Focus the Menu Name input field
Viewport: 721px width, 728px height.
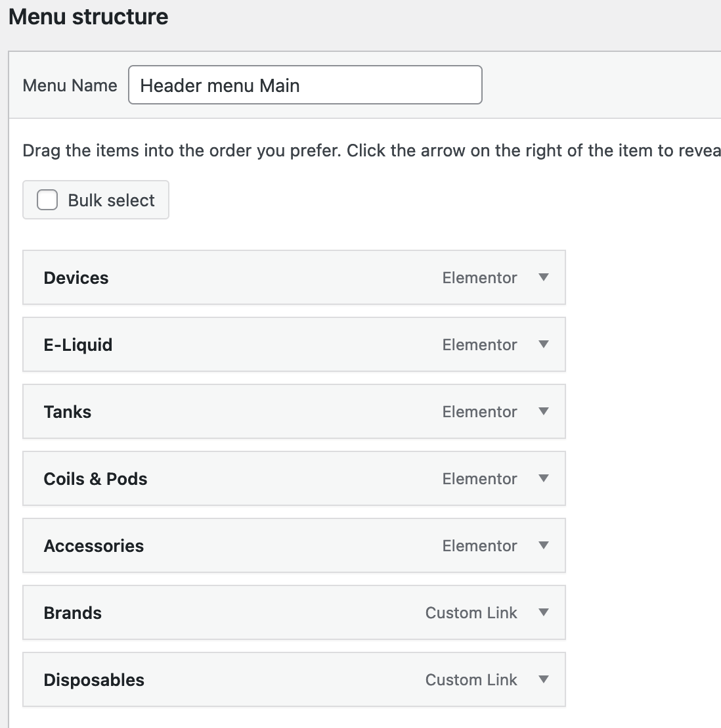[305, 85]
